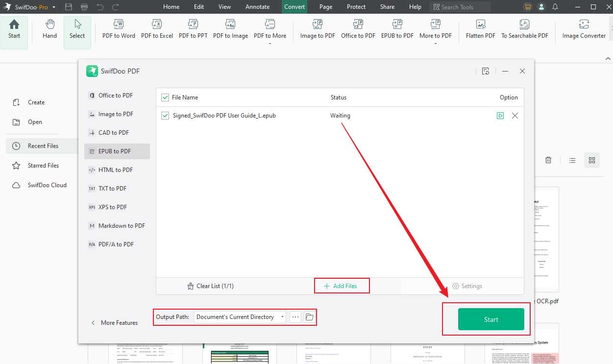Open the notifications bell
The height and width of the screenshot is (364, 613).
(555, 7)
